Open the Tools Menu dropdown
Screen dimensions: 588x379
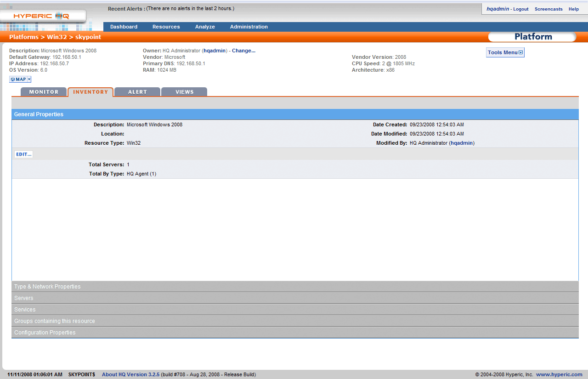[x=505, y=53]
